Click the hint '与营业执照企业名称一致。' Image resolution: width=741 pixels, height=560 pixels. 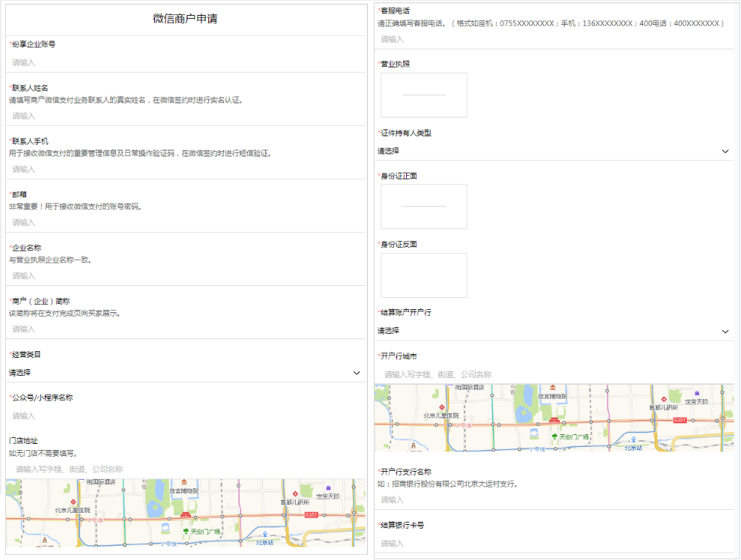[50, 260]
